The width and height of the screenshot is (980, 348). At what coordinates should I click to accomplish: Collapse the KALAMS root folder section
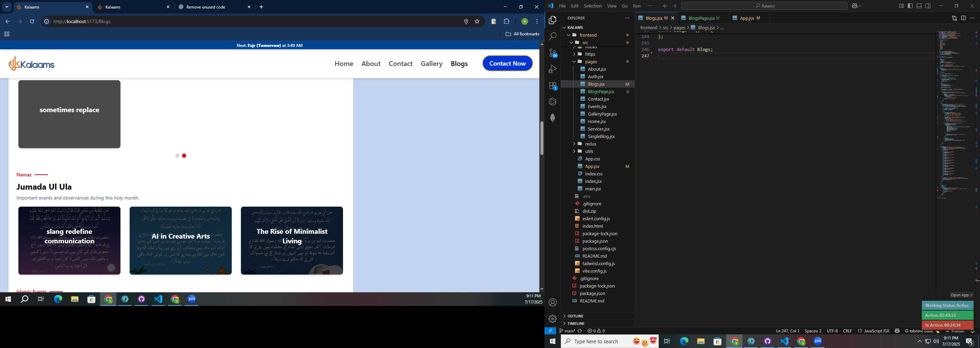(x=564, y=27)
